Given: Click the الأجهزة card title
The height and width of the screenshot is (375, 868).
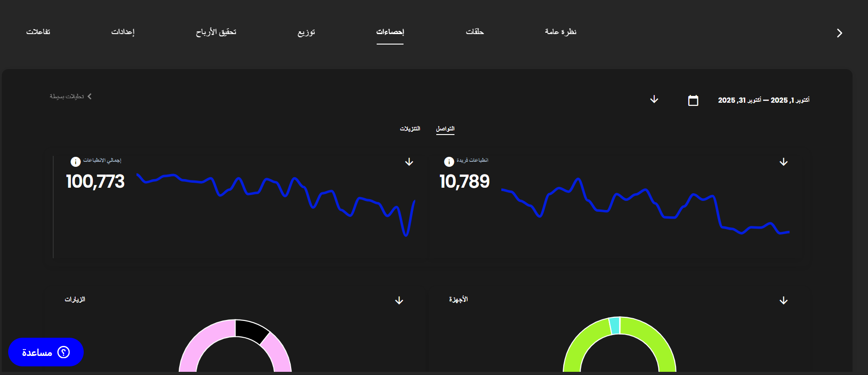Looking at the screenshot, I should pos(458,299).
